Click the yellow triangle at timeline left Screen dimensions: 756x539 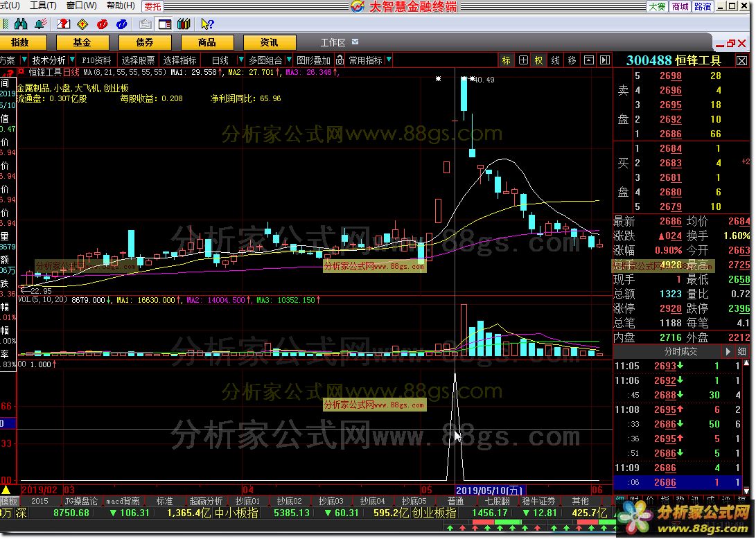point(6,490)
